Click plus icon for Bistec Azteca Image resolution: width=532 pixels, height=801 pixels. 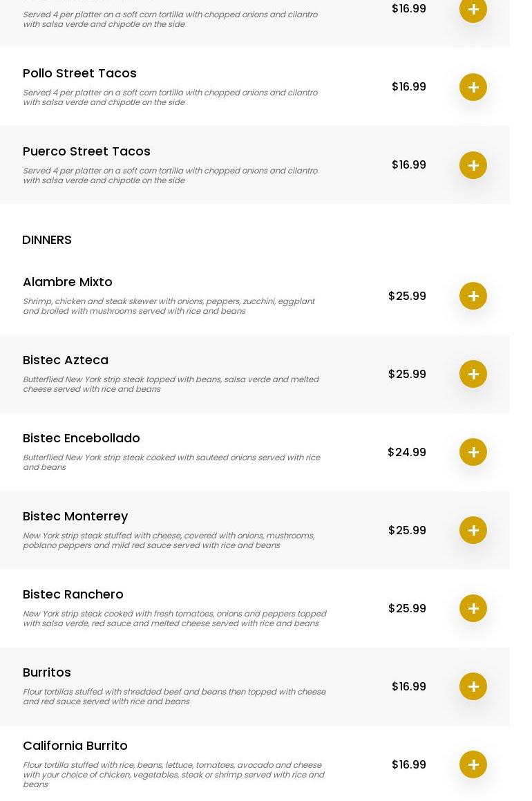coord(473,374)
